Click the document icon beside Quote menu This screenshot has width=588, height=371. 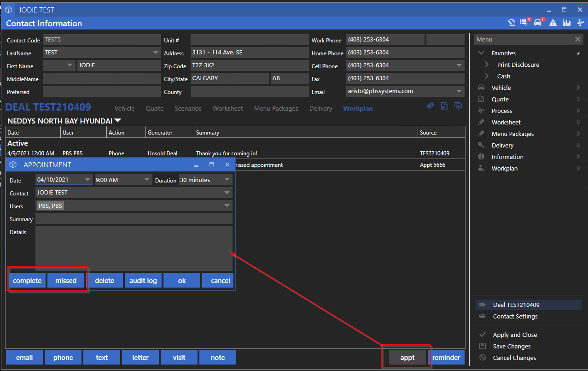pyautogui.click(x=481, y=99)
